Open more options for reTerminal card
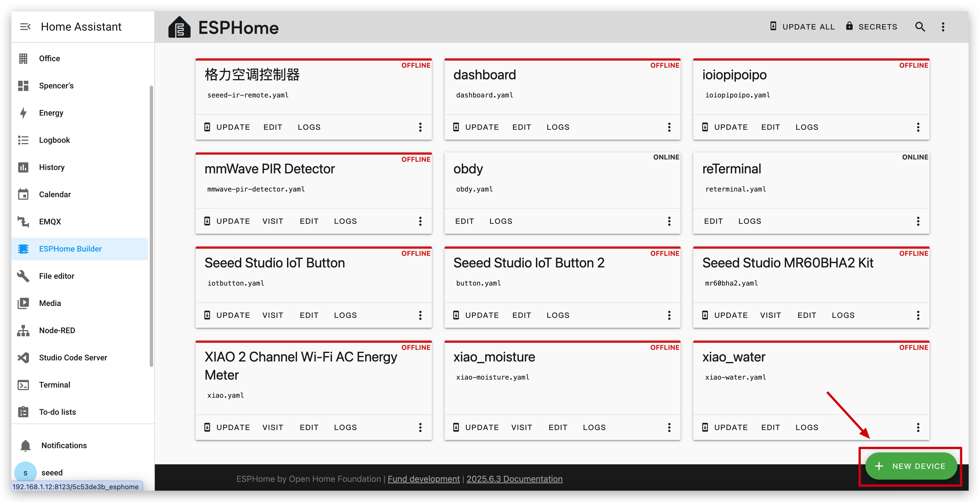 [x=918, y=221]
